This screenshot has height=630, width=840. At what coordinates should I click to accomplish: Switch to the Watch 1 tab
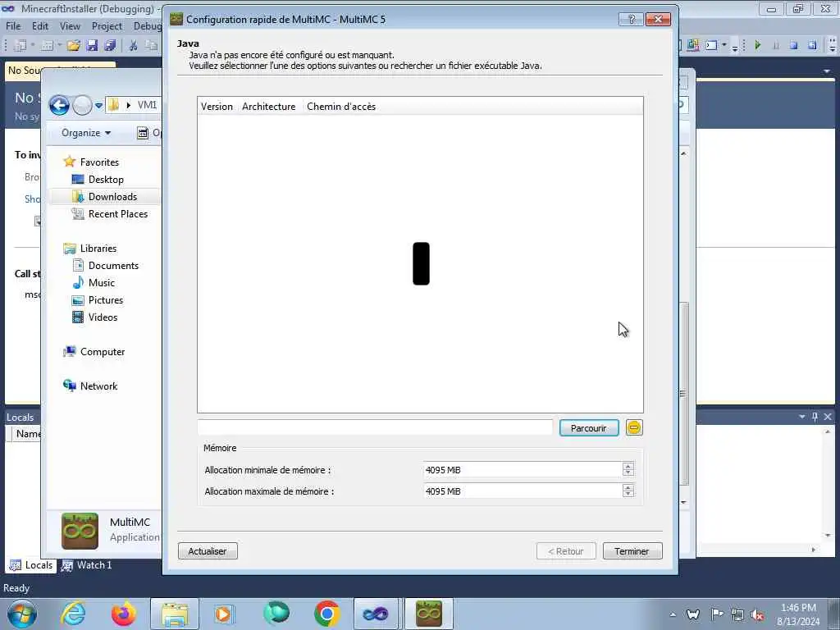tap(87, 565)
